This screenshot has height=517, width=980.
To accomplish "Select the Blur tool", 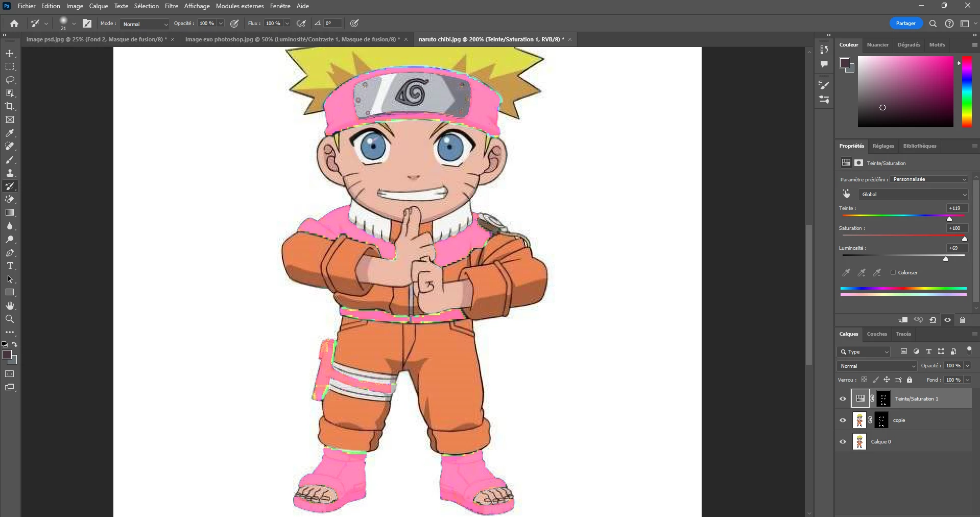I will click(10, 226).
